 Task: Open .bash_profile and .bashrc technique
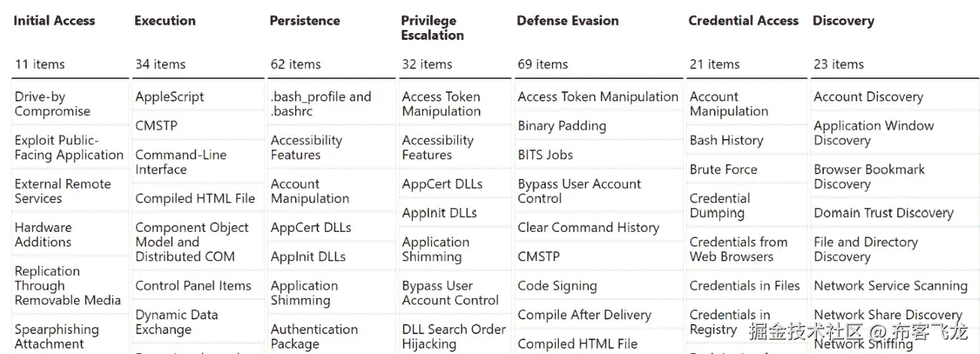point(321,104)
